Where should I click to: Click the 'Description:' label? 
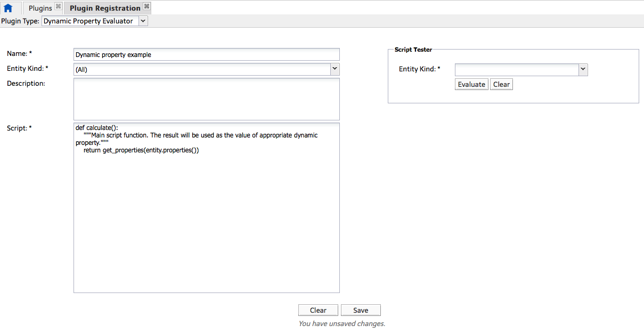[26, 83]
